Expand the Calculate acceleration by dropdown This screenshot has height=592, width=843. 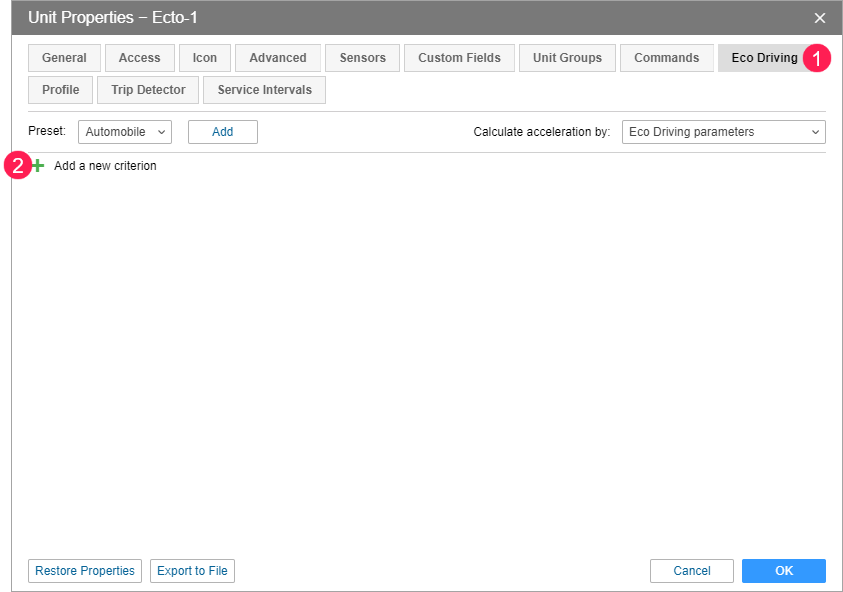coord(723,132)
